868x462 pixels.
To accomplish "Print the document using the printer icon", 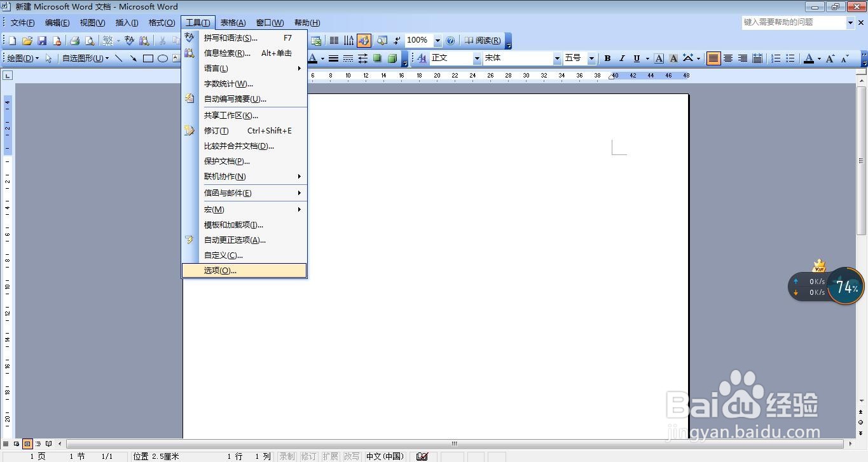I will [74, 41].
